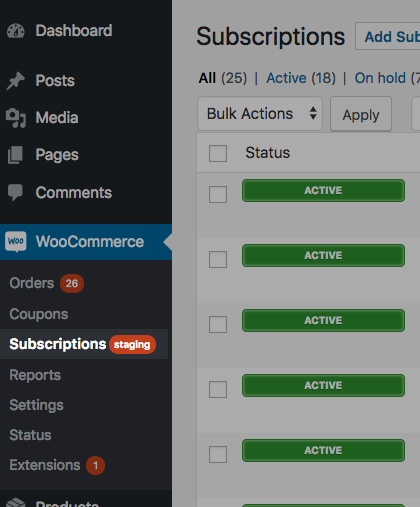Open the Bulk Actions dropdown
This screenshot has width=420, height=507.
[260, 114]
